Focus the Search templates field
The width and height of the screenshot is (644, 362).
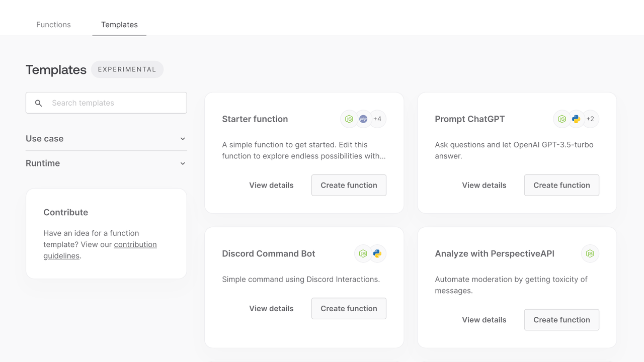click(x=106, y=103)
